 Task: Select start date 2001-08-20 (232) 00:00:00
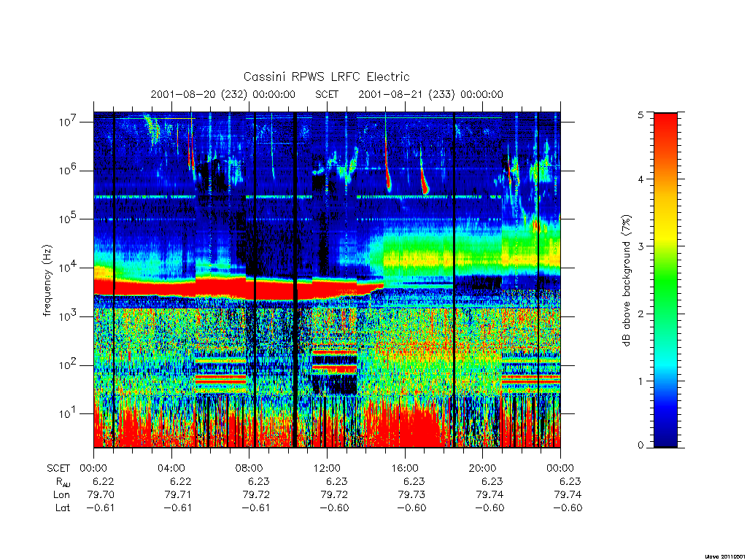click(223, 94)
